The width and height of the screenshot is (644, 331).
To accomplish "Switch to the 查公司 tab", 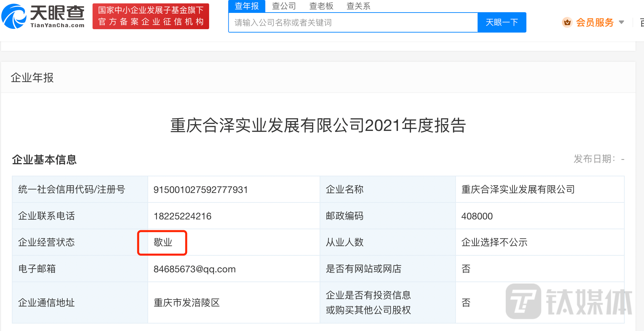I will (283, 6).
